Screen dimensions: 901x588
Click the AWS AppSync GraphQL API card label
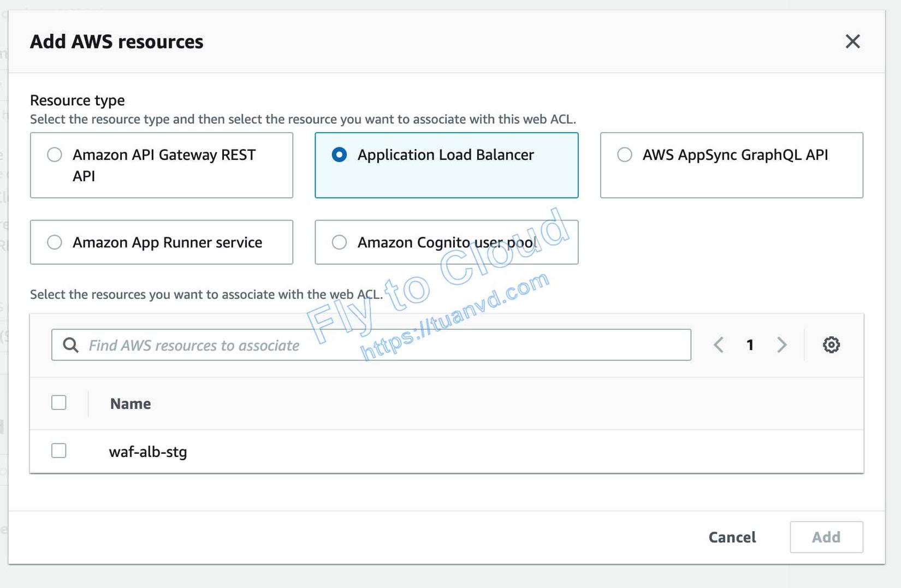tap(735, 155)
